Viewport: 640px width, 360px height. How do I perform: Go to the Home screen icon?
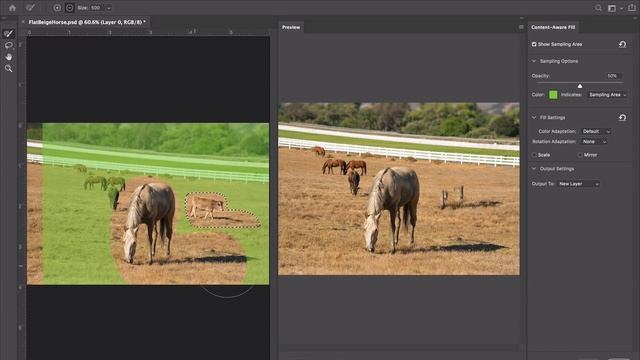point(12,8)
